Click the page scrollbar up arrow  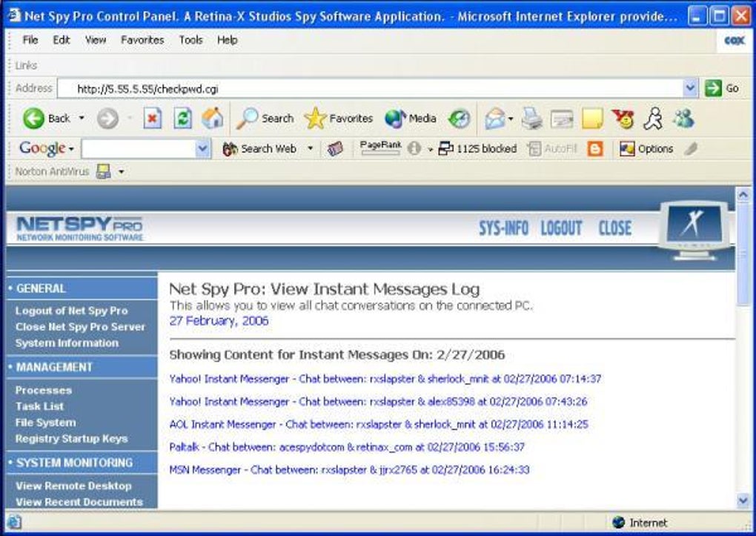click(743, 194)
